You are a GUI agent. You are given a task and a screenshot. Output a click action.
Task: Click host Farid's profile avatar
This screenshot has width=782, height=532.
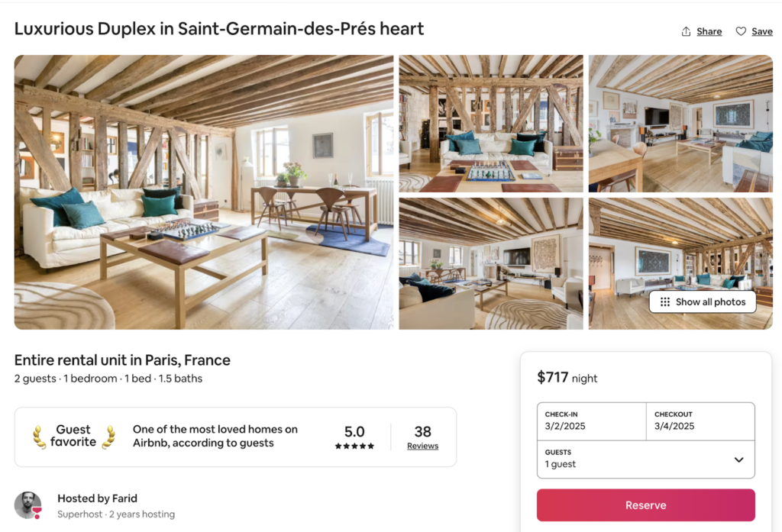(x=27, y=505)
